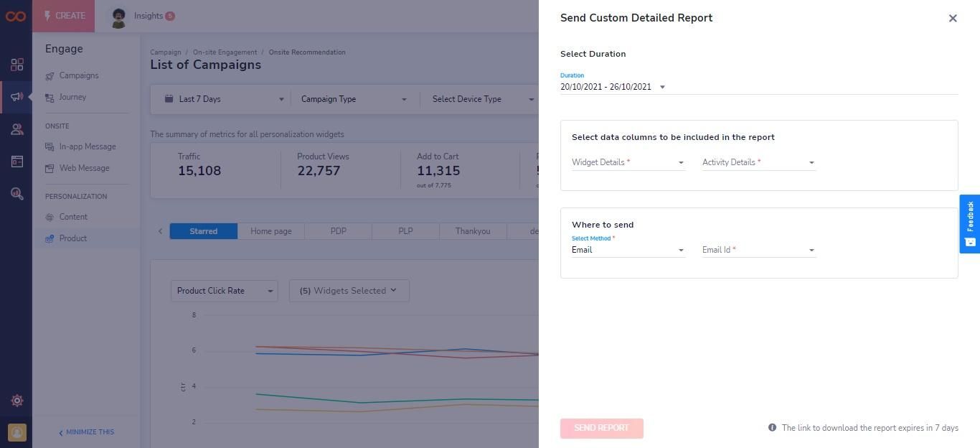
Task: Open the users audience icon
Action: (17, 129)
